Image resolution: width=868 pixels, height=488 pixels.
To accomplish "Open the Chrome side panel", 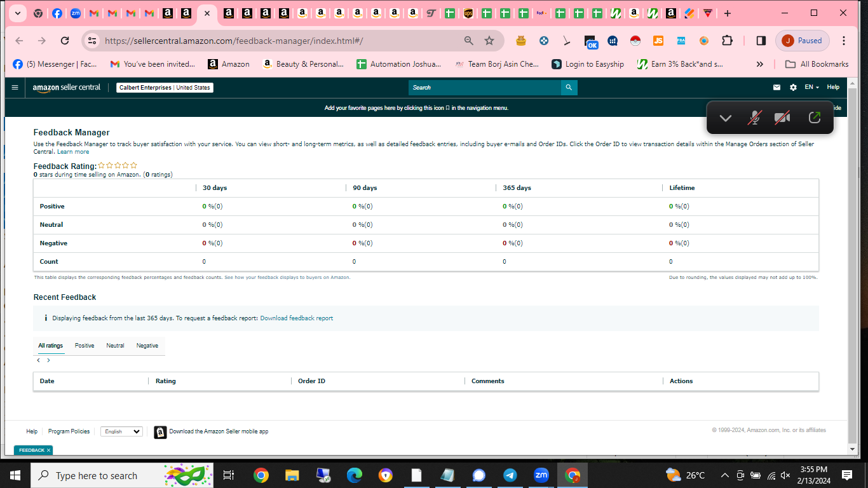I will (761, 41).
